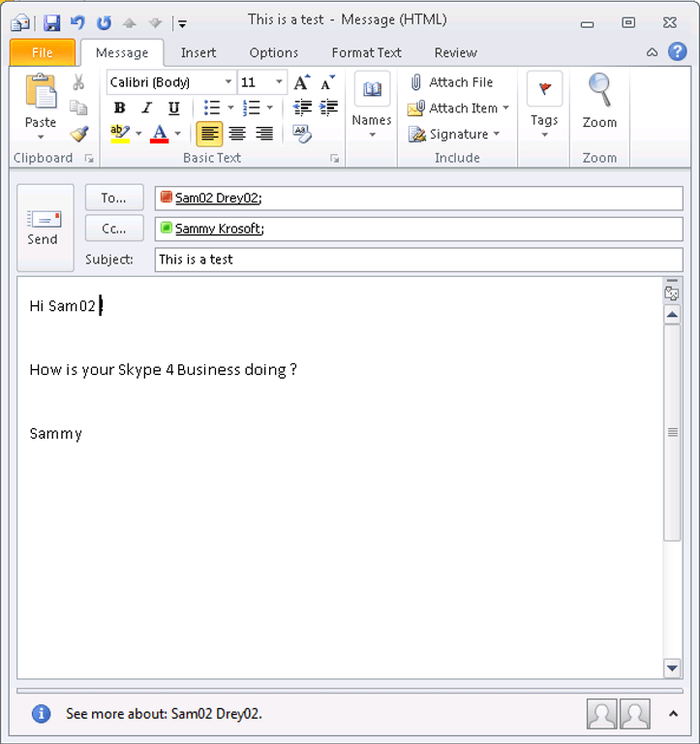The height and width of the screenshot is (744, 700).
Task: Click the Sam02 Drey02 recipient
Action: pyautogui.click(x=218, y=198)
